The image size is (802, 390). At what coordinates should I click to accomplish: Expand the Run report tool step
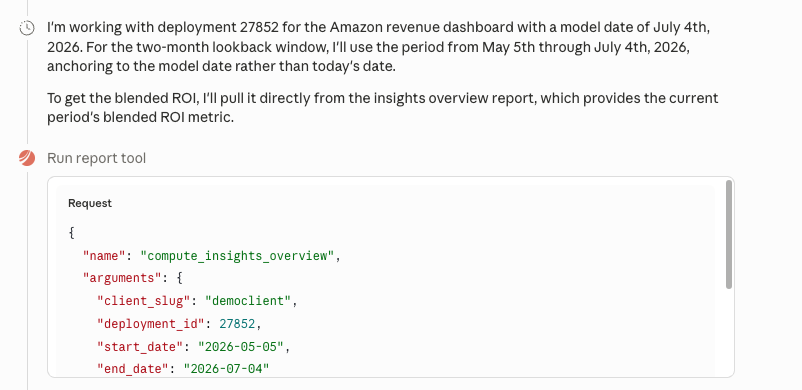(97, 158)
